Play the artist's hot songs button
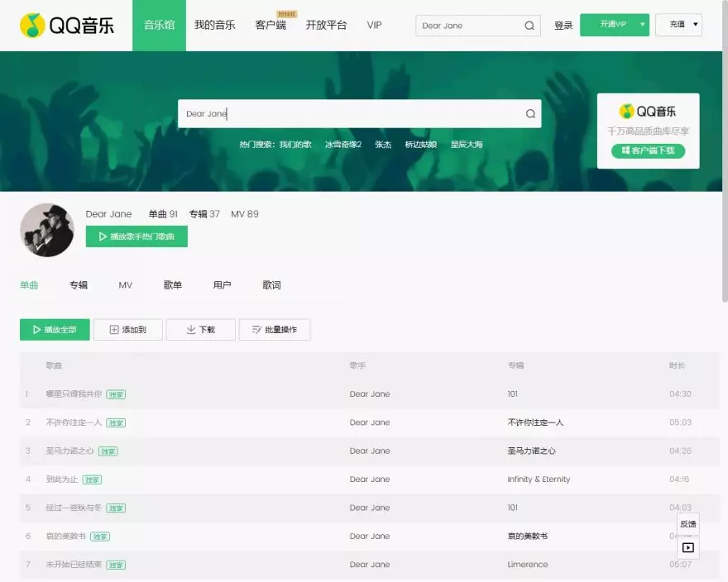Screen dimensions: 728x582 136,236
